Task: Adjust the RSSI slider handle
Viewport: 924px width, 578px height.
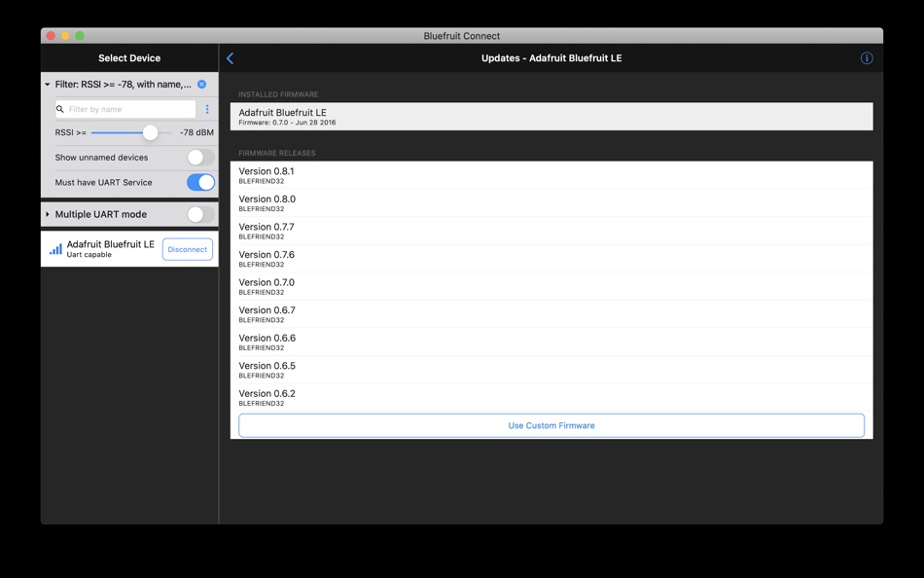Action: (150, 132)
